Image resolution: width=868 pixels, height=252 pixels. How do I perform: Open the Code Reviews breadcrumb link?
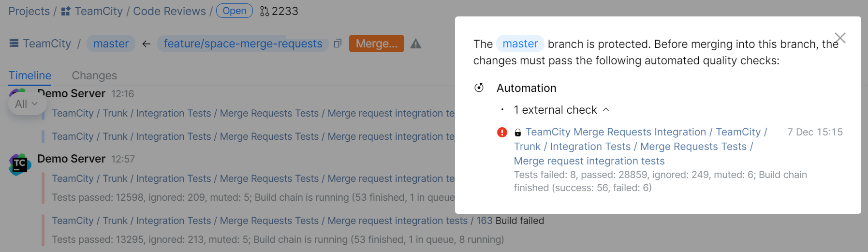169,11
